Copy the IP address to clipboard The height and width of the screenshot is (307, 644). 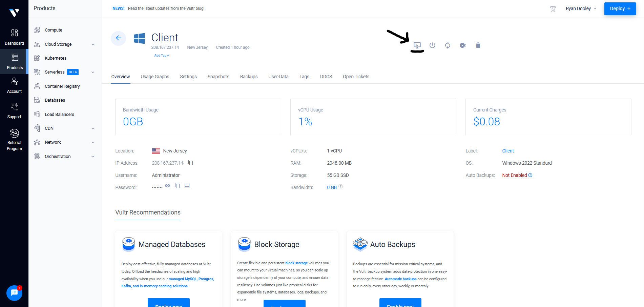click(191, 163)
